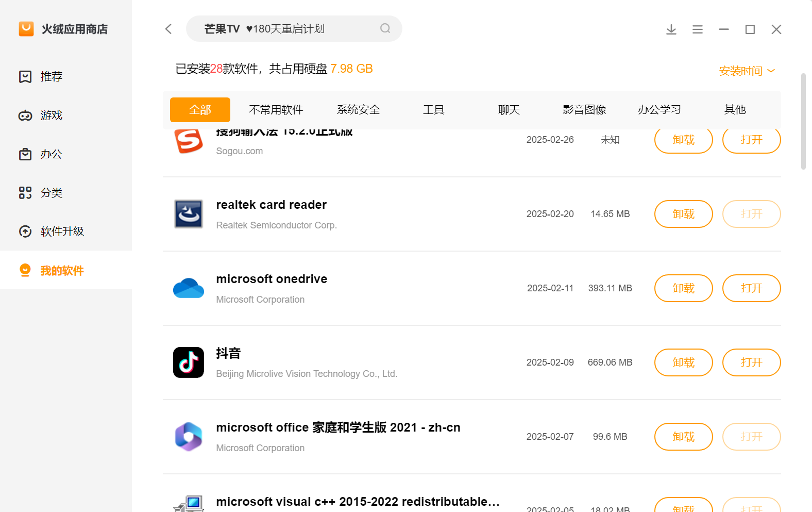The width and height of the screenshot is (812, 512).
Task: Click the 669.06 MB size value
Action: coord(610,362)
